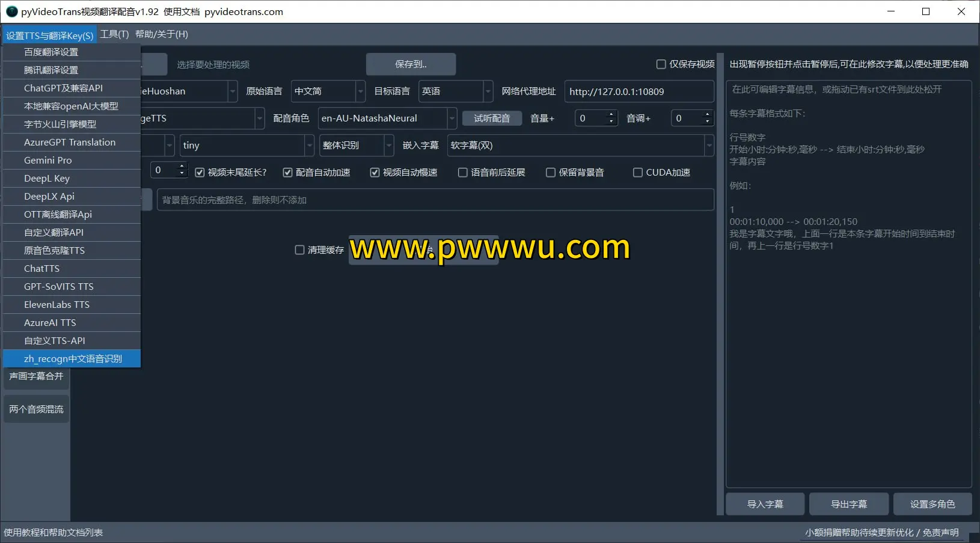Open the 软字幕(双) subtitle type dropdown
980x543 pixels.
click(709, 146)
